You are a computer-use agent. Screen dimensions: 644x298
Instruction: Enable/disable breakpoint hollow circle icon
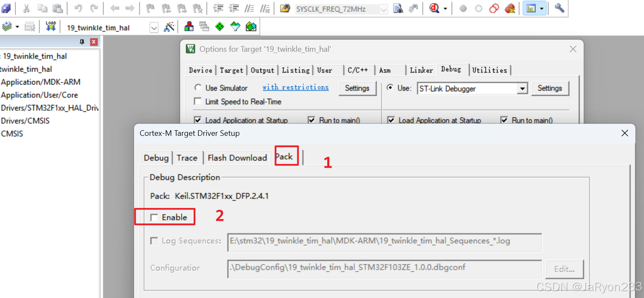click(x=478, y=8)
